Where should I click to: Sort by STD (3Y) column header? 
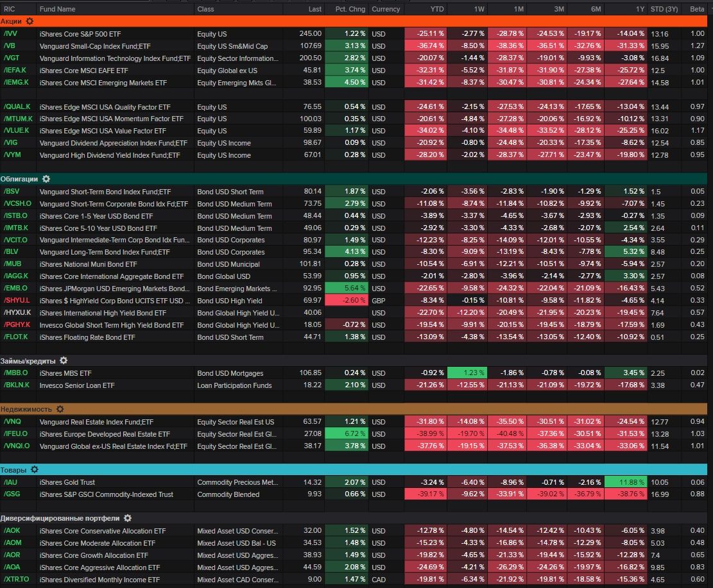pyautogui.click(x=664, y=9)
